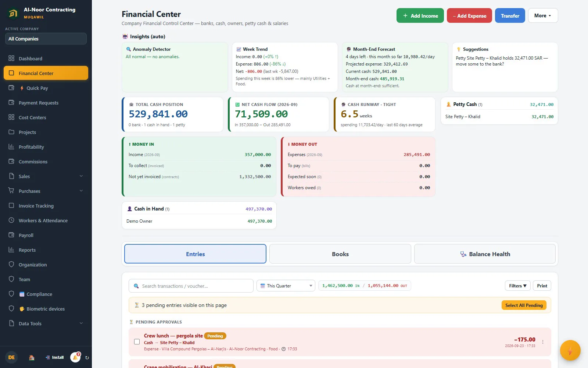Viewport: 588px width, 368px height.
Task: Open the All Companies selector
Action: [46, 39]
